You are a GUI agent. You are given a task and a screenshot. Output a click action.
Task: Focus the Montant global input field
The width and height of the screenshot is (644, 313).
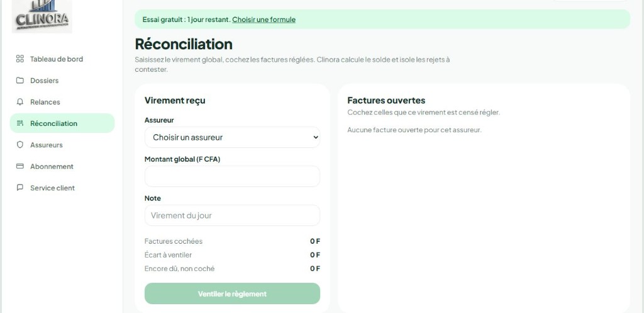(232, 176)
